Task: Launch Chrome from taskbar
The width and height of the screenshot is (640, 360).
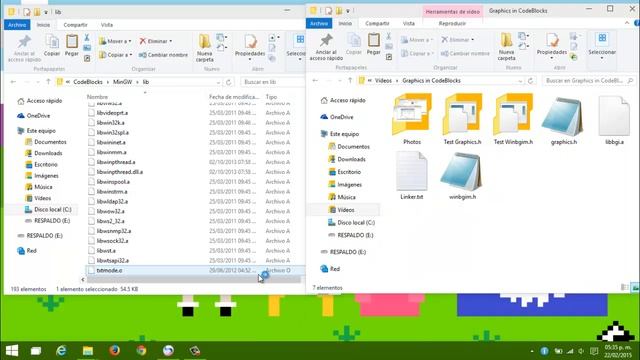Action: 141,351
